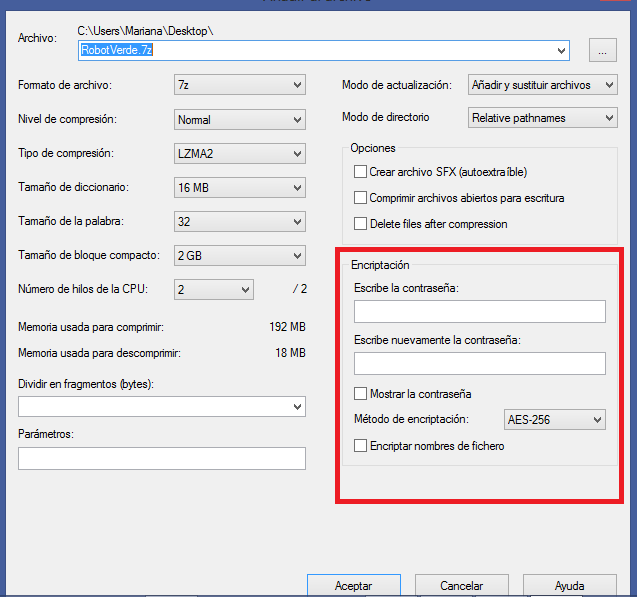Click the RobotVerde.7z filename field

tap(323, 51)
